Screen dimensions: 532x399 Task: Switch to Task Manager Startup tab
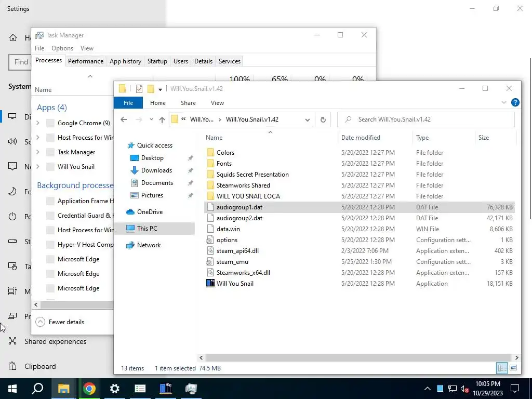(x=157, y=61)
